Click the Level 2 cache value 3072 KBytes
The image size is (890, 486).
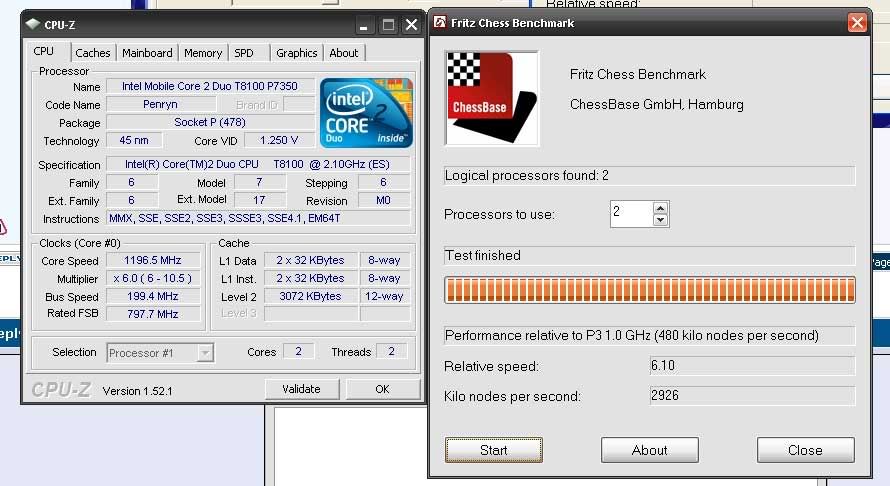click(310, 296)
